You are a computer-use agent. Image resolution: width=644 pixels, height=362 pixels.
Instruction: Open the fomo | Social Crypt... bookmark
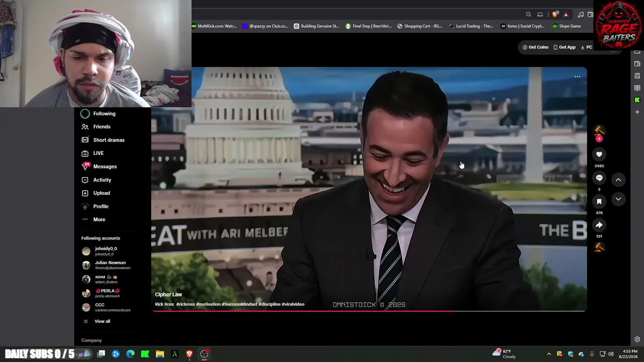coord(523,26)
